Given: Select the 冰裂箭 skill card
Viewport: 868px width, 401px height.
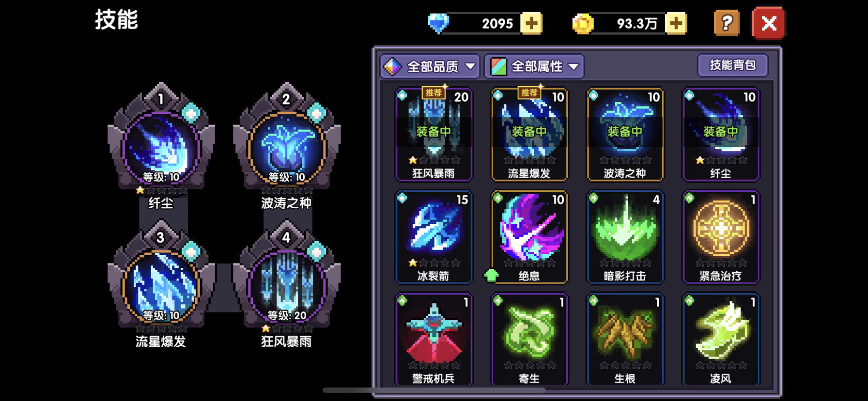Looking at the screenshot, I should (434, 237).
